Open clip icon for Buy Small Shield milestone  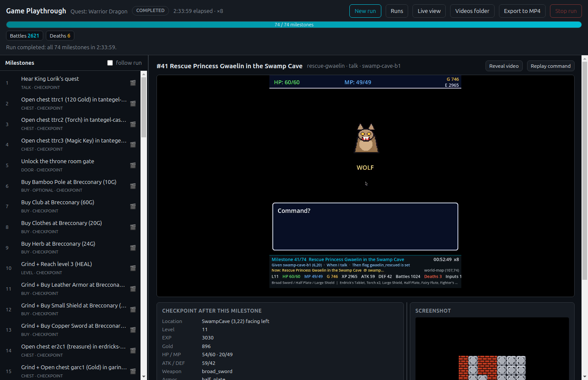[x=133, y=310]
